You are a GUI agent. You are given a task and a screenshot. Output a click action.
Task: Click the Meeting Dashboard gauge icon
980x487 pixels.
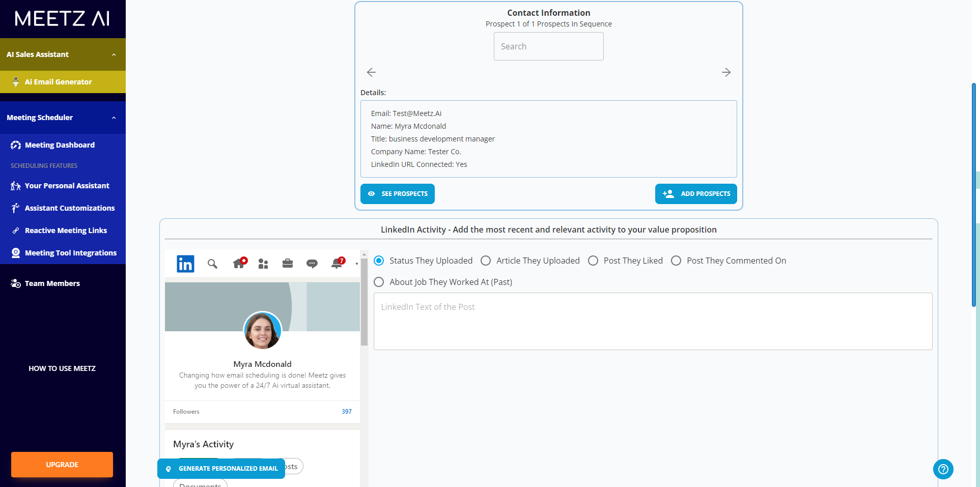pyautogui.click(x=16, y=145)
